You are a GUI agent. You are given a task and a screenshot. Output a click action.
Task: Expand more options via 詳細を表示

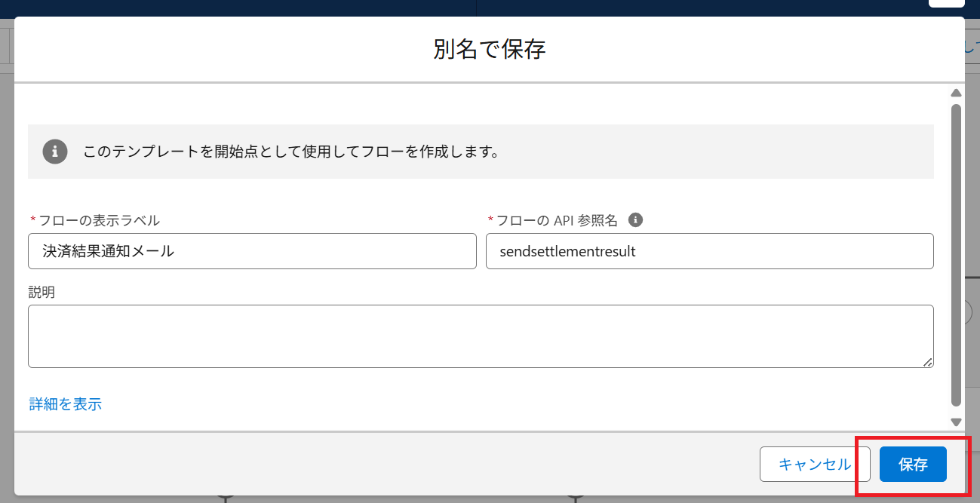[66, 404]
